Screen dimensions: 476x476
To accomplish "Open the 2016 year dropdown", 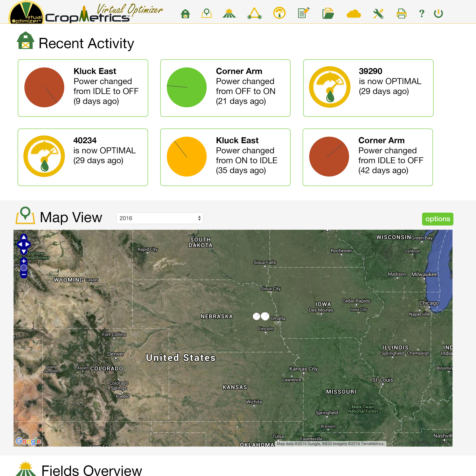I will click(x=160, y=218).
